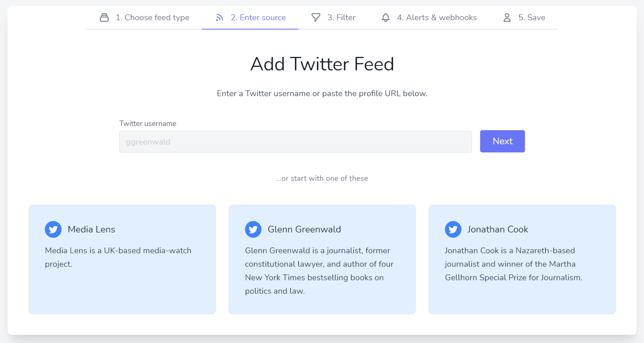Pick the Jonathan Cook suggested feed
The image size is (644, 343).
[x=522, y=259]
